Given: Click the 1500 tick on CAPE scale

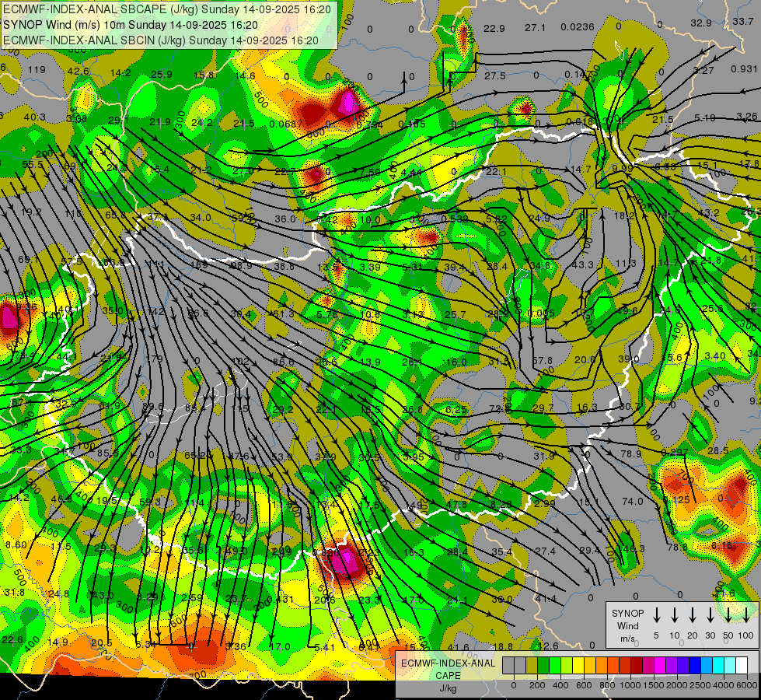Looking at the screenshot, I should click(x=654, y=685).
